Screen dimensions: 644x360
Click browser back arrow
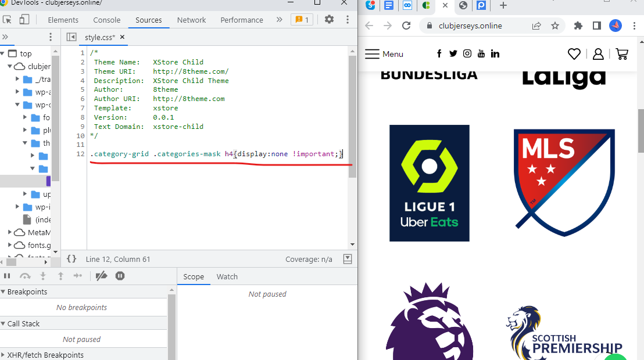tap(369, 26)
